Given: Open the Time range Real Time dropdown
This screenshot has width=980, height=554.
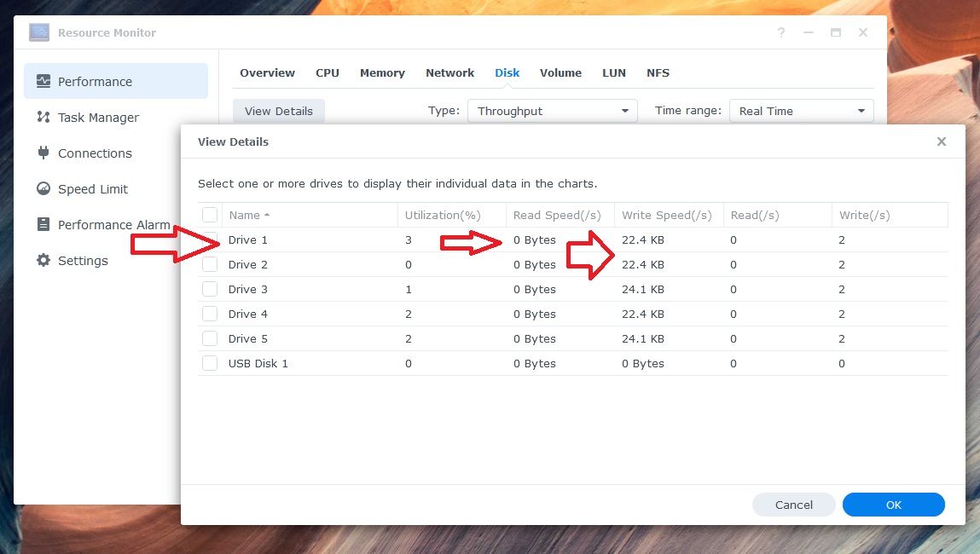Looking at the screenshot, I should [x=801, y=111].
